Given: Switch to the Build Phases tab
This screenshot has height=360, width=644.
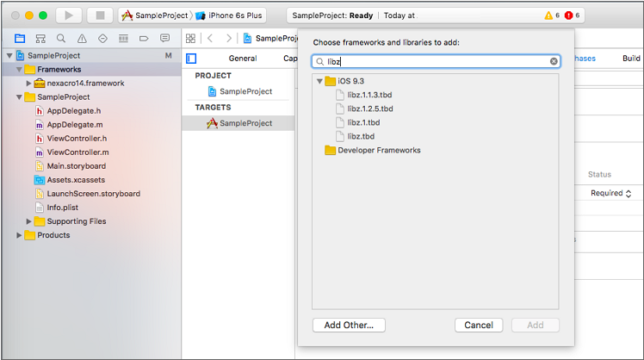Looking at the screenshot, I should (x=585, y=59).
